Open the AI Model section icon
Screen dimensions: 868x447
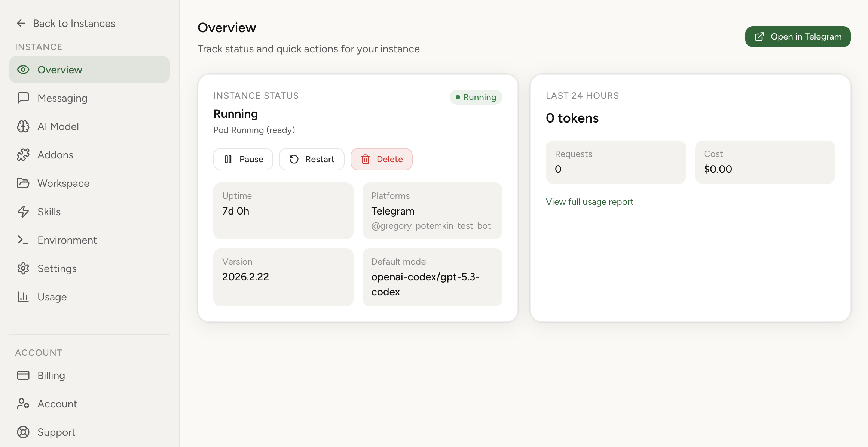tap(23, 126)
